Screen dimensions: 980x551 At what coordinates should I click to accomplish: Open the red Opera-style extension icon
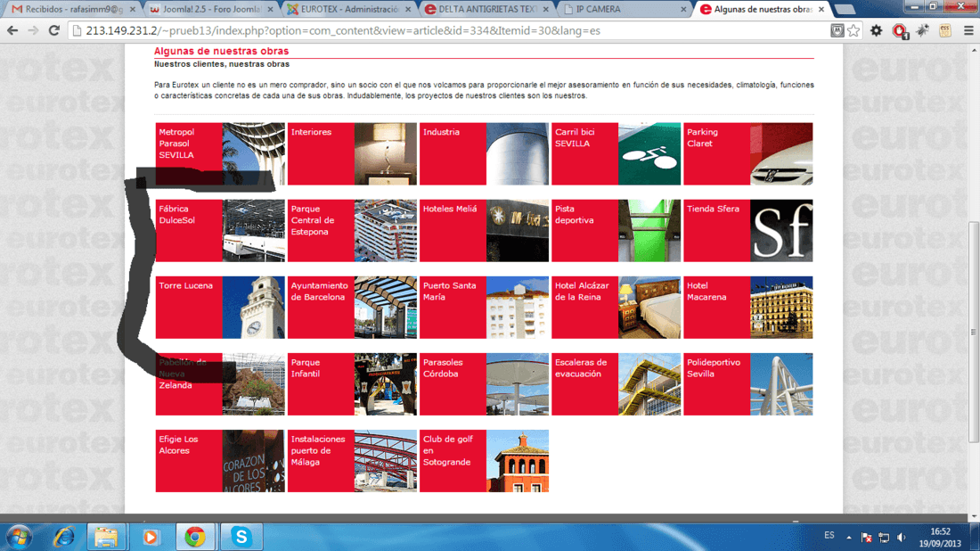point(900,30)
